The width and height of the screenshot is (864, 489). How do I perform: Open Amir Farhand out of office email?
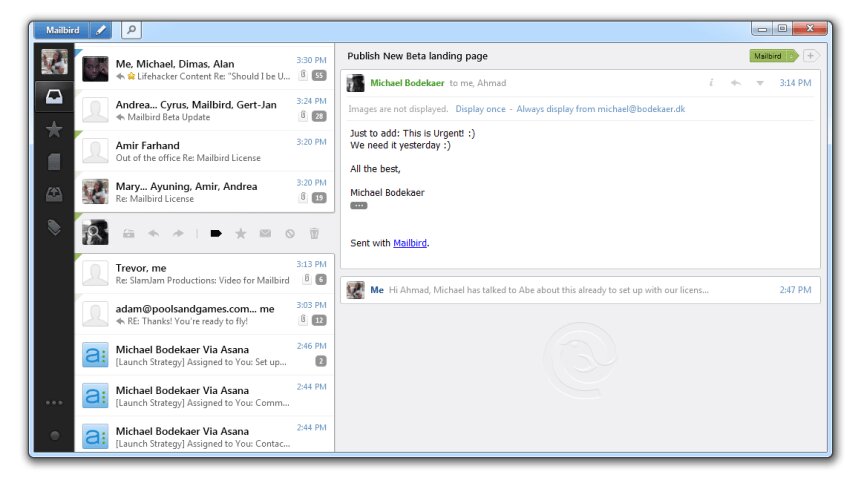tap(204, 151)
